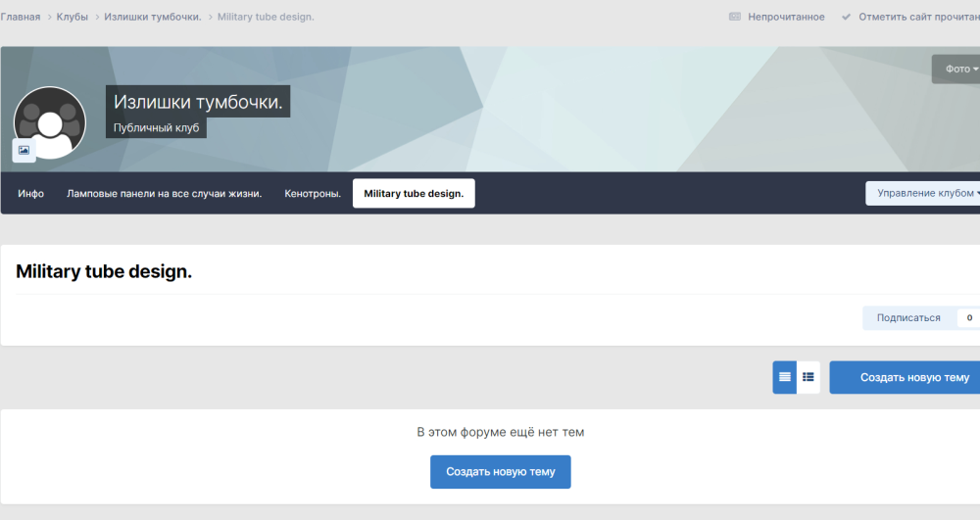Open Клубы breadcrumb link
Viewport: 980px width, 520px height.
[73, 17]
